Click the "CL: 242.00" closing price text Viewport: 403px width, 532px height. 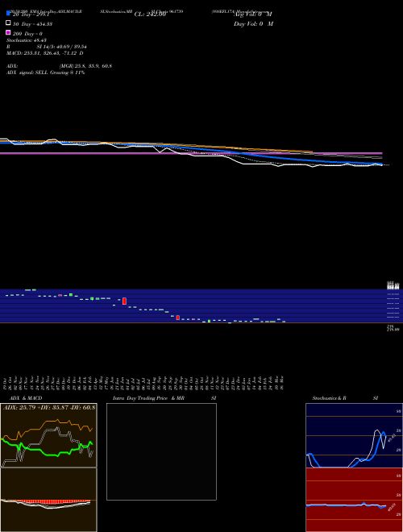click(x=150, y=15)
